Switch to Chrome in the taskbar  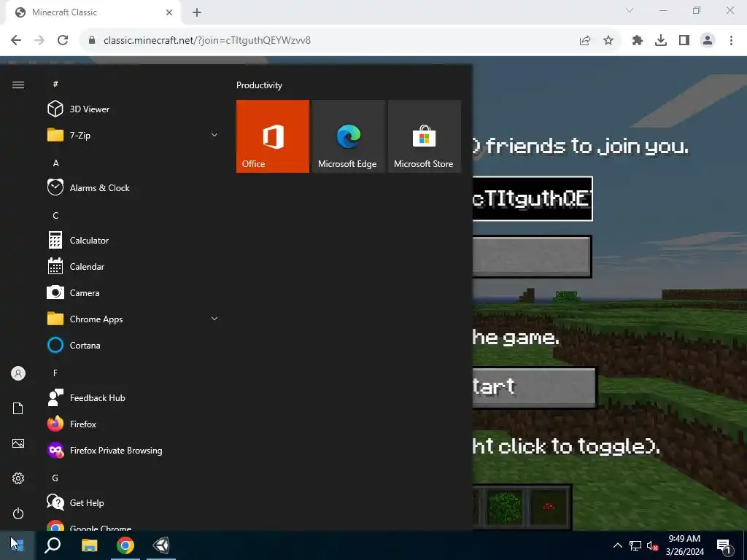[125, 545]
